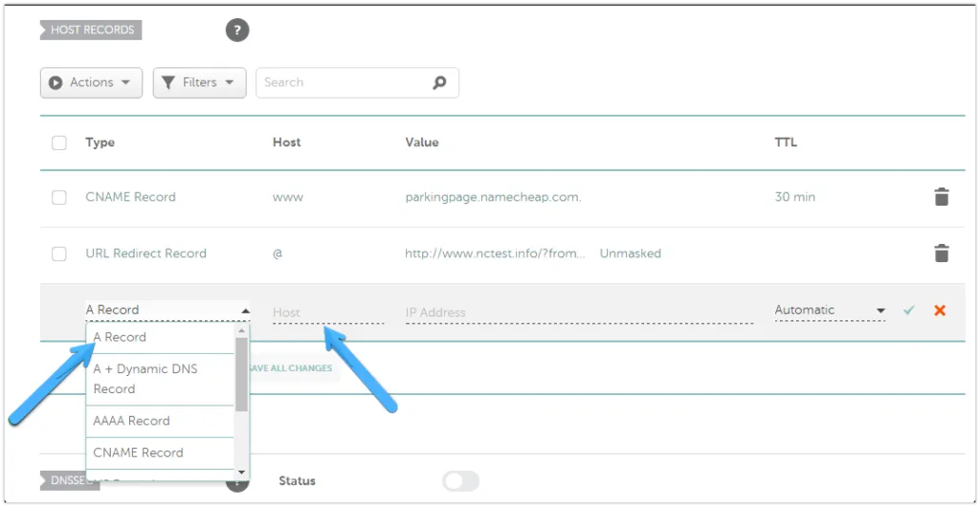Screen dimensions: 980x507
Task: Click the search magnifier icon
Action: [x=439, y=82]
